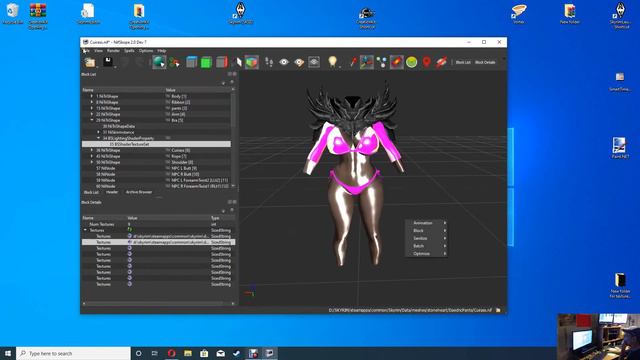The width and height of the screenshot is (640, 360).
Task: Open Optimize submenu in context menu
Action: click(x=426, y=253)
